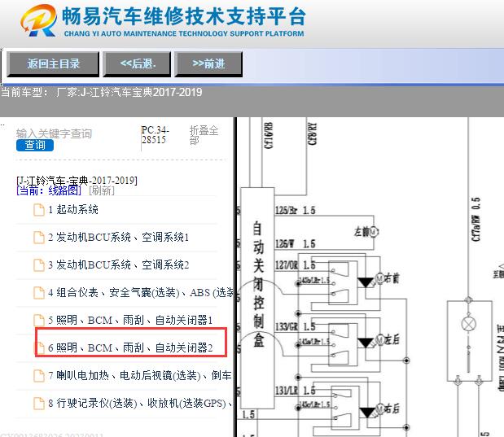Viewport: 504px width, 437px height.
Task: Open 5 照明、BCM、雨刮、自动关闭器1
Action: 130,321
